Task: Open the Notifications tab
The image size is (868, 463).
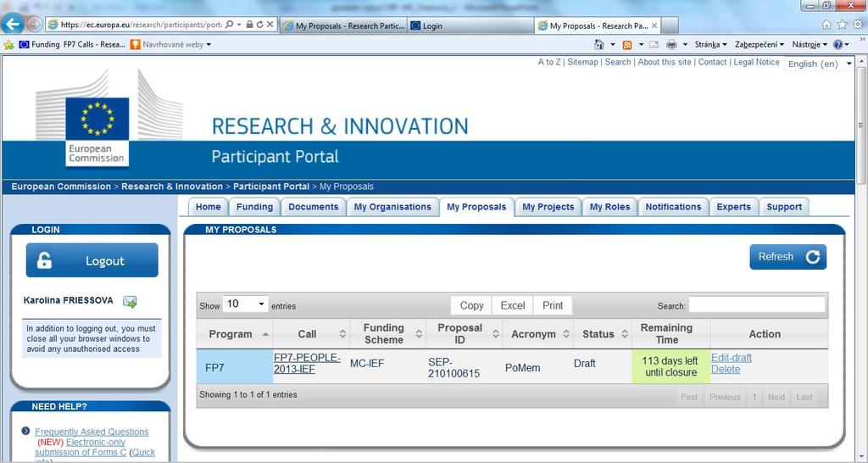Action: [x=673, y=207]
